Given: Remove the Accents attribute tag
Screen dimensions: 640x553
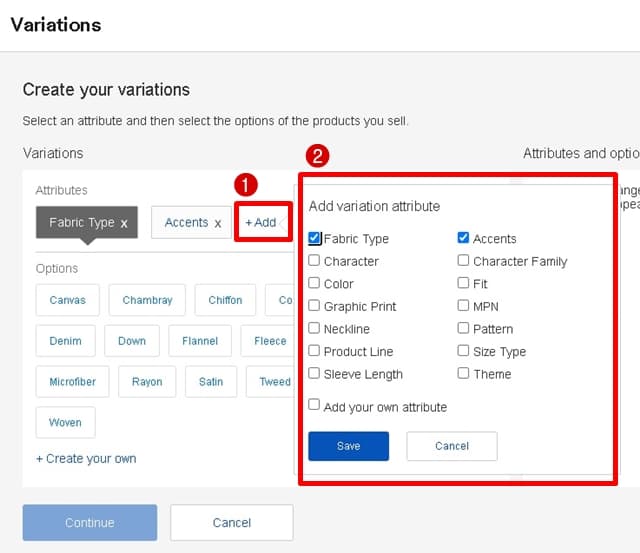Looking at the screenshot, I should point(217,223).
